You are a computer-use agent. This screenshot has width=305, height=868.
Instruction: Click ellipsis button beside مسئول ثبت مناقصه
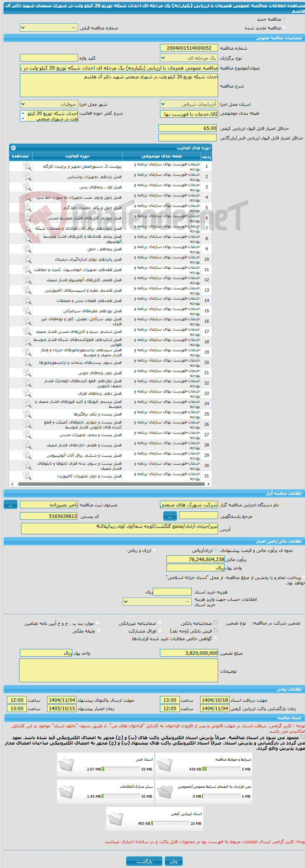tap(10, 505)
